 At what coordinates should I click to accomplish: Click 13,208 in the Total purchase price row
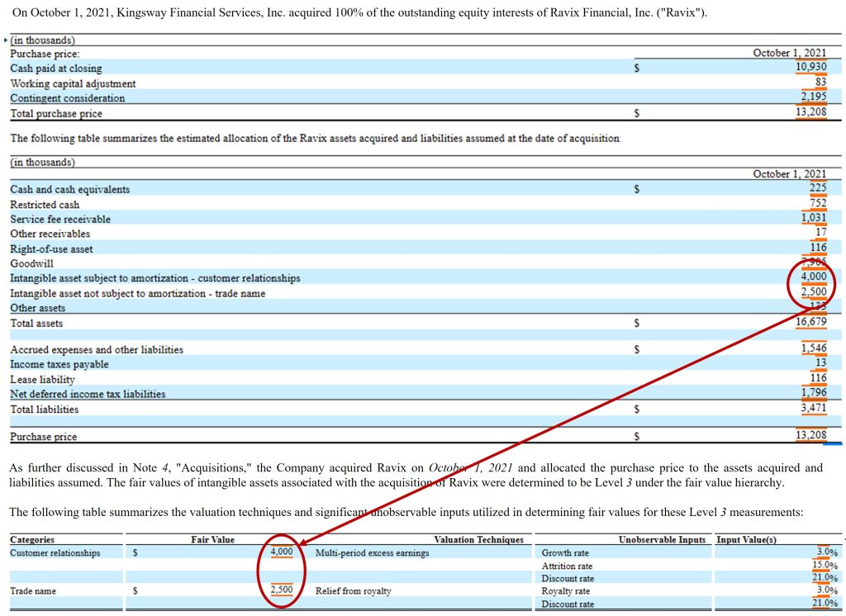[811, 111]
